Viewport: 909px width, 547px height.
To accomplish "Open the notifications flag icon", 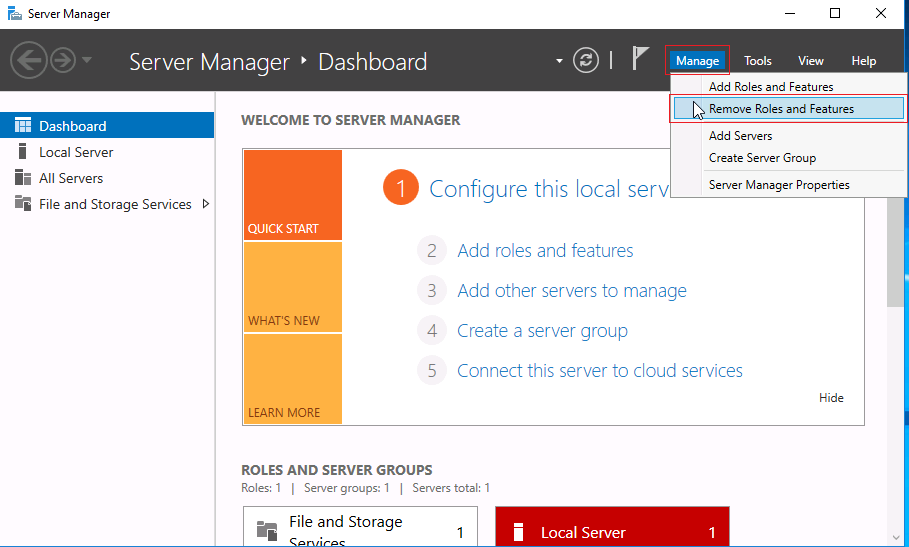I will (640, 59).
